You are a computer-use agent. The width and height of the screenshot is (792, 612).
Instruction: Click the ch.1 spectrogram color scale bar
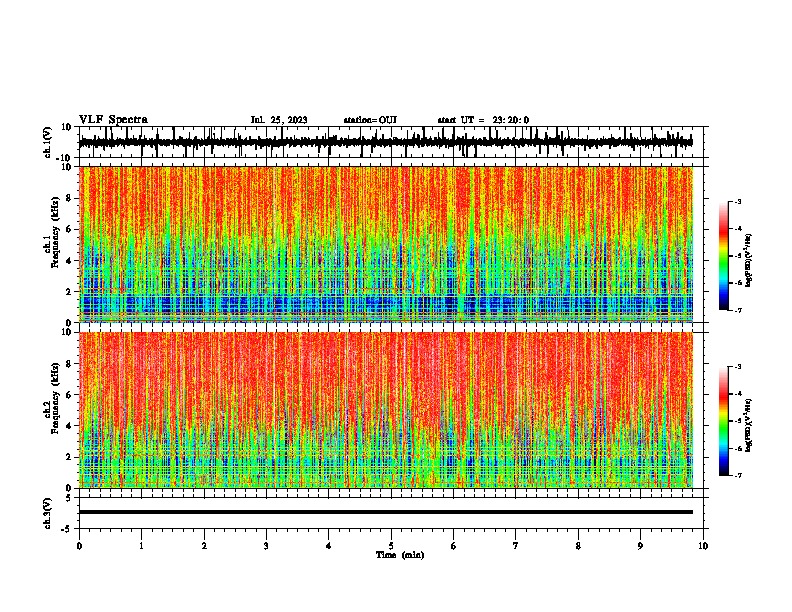coord(724,256)
